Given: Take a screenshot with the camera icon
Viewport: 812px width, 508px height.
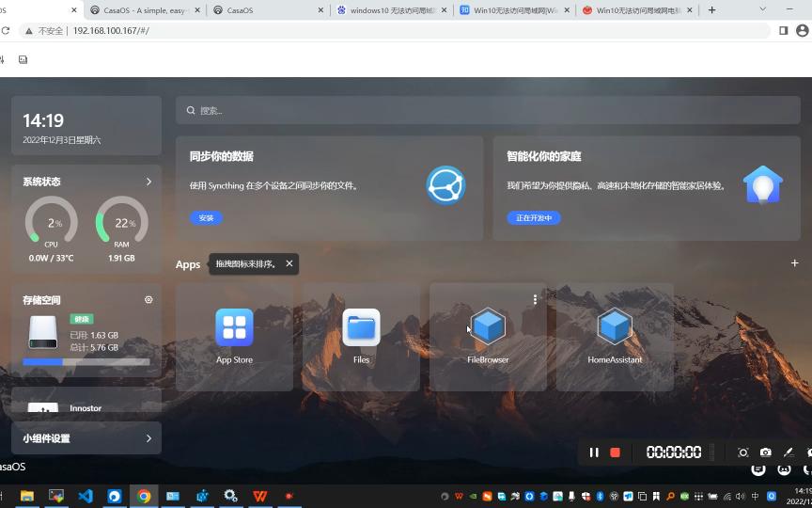Looking at the screenshot, I should (x=766, y=452).
